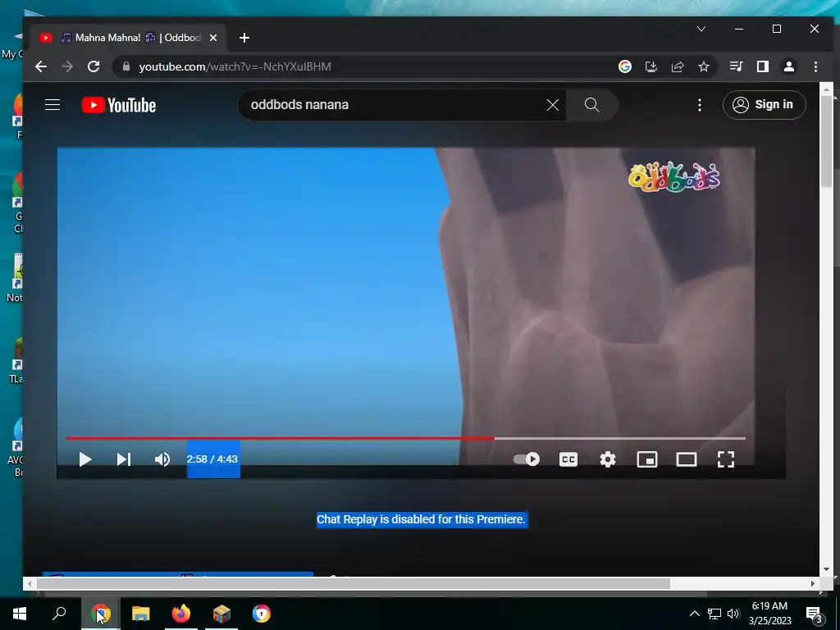Enable miniplayer mode

coord(647,459)
